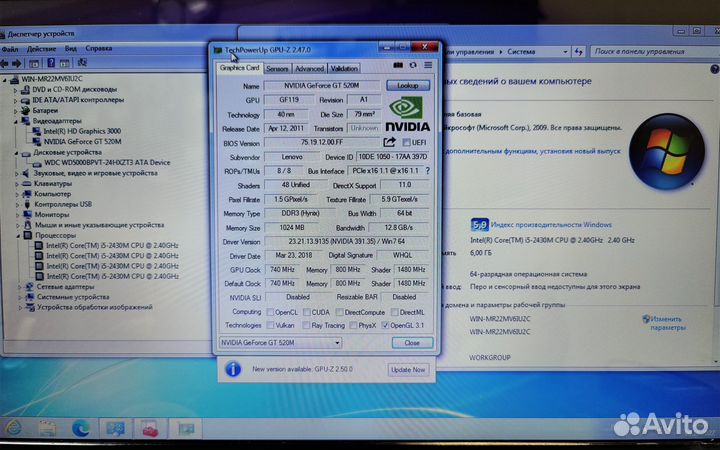Open the GPU selection dropdown in GPU-Z
The width and height of the screenshot is (720, 450).
pos(281,343)
